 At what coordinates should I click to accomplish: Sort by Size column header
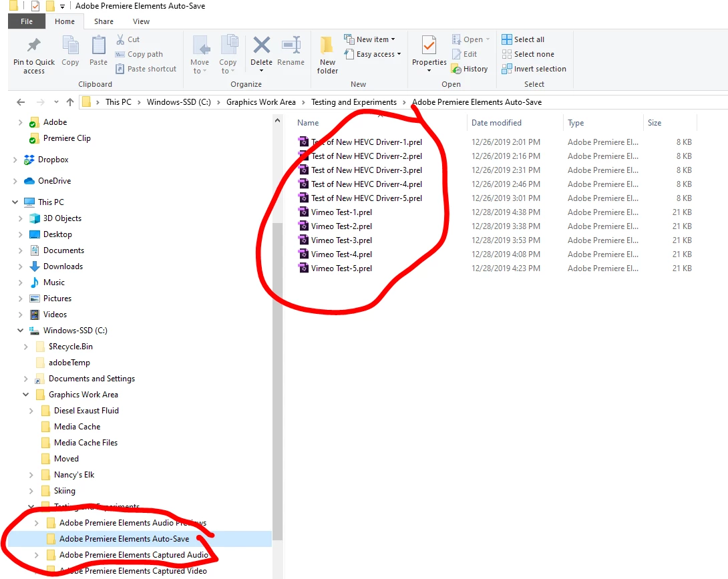pos(654,123)
